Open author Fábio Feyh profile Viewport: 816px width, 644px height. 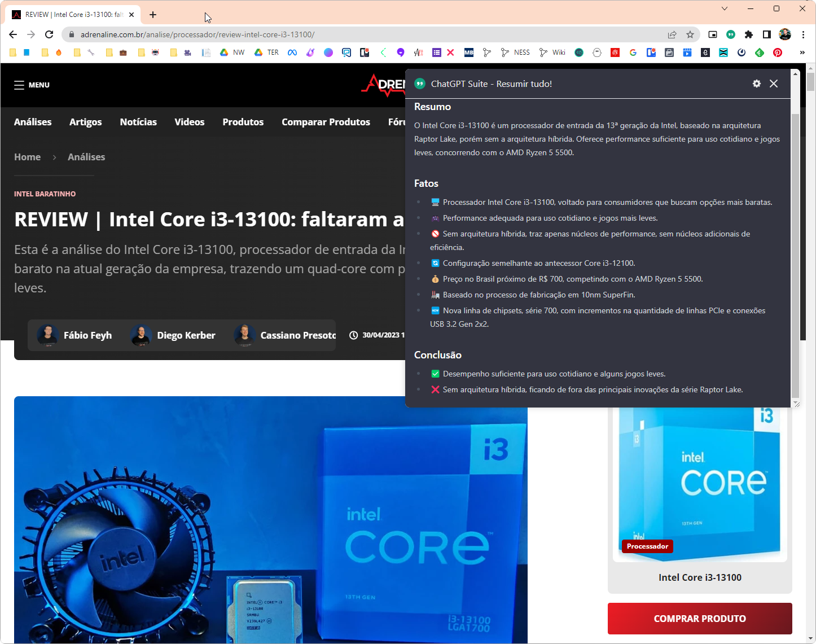[74, 335]
